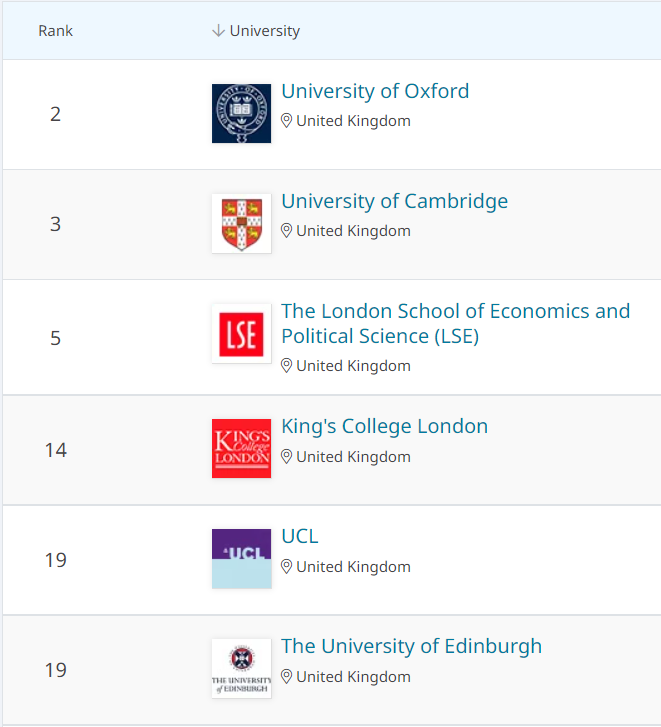
Task: Click the location pin under King's College London
Action: 286,457
